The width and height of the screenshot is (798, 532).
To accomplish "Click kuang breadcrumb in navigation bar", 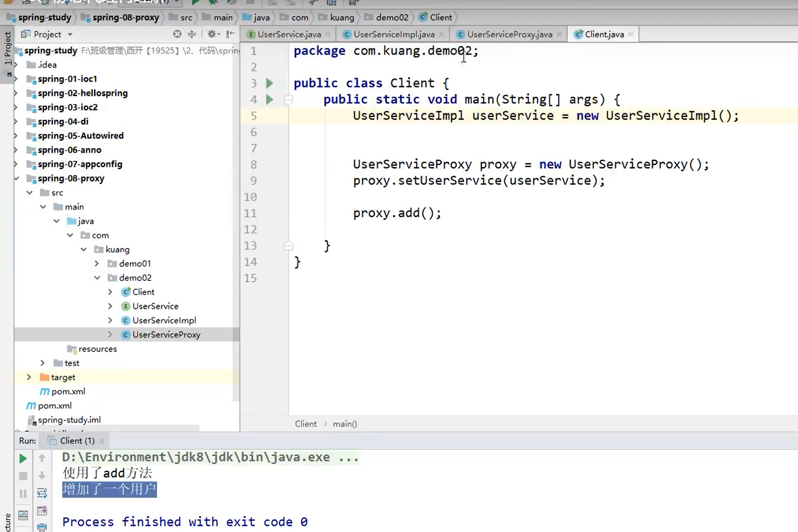I will (336, 17).
